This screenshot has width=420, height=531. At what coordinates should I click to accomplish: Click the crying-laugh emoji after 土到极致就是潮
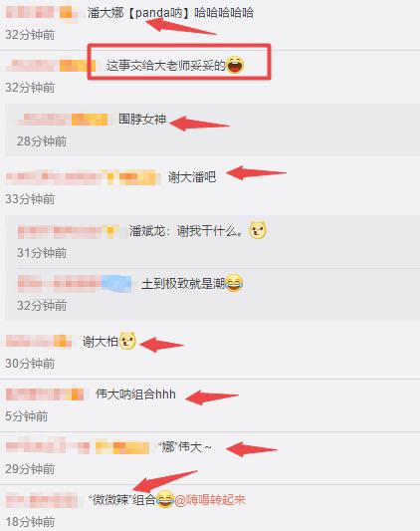[x=234, y=283]
